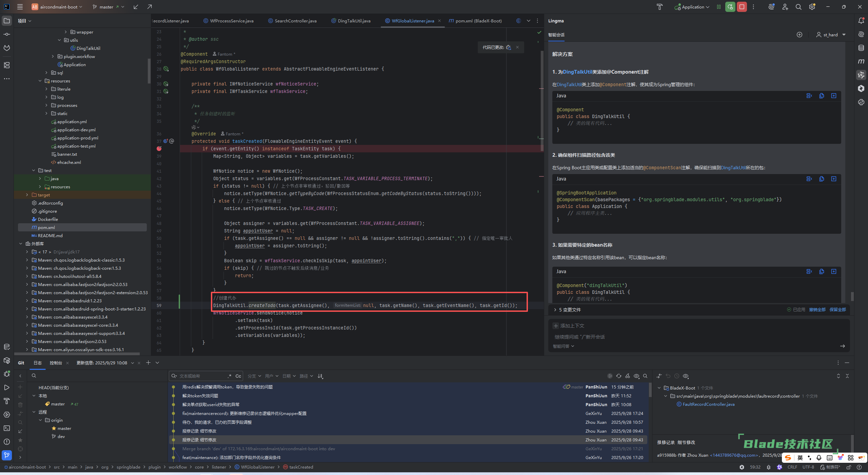Screen dimensions: 868x475
Task: Toggle regex option in Git log search
Action: coord(230,376)
